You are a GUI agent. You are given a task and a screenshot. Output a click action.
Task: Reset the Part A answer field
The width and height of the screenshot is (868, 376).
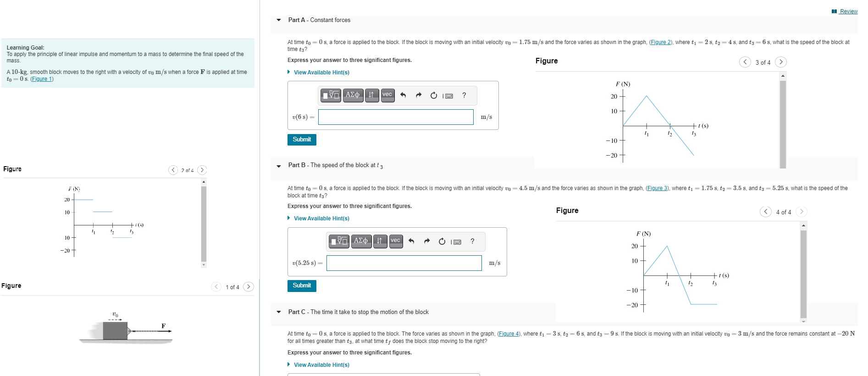click(433, 95)
